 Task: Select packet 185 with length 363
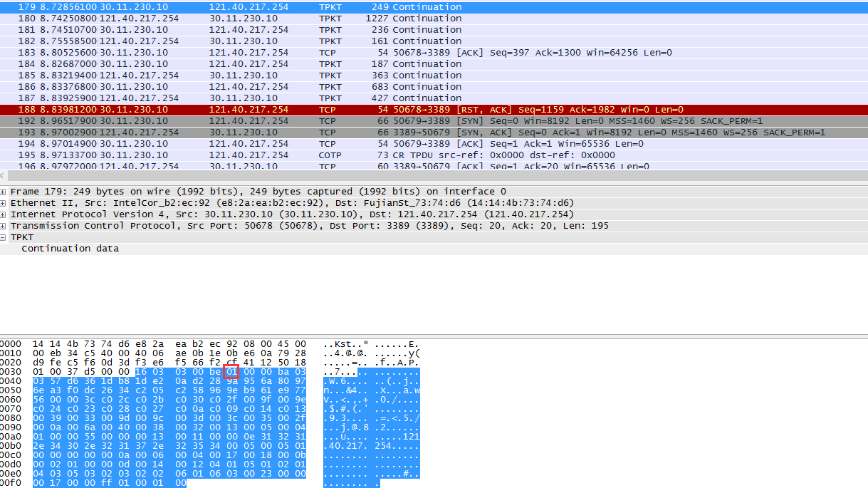point(434,75)
